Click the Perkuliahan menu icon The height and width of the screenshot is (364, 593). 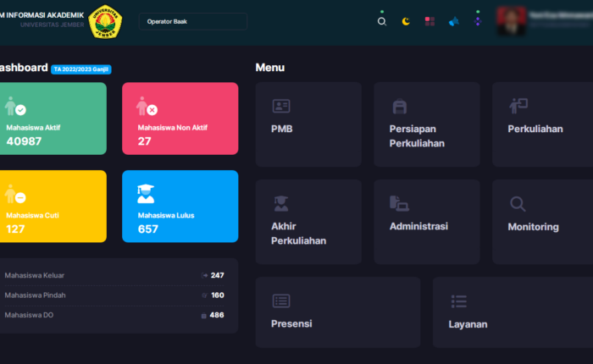[518, 106]
